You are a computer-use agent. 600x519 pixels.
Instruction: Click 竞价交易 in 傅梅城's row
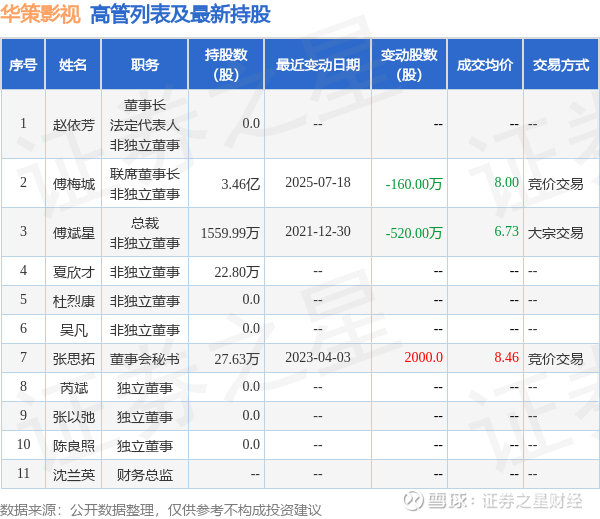[556, 184]
